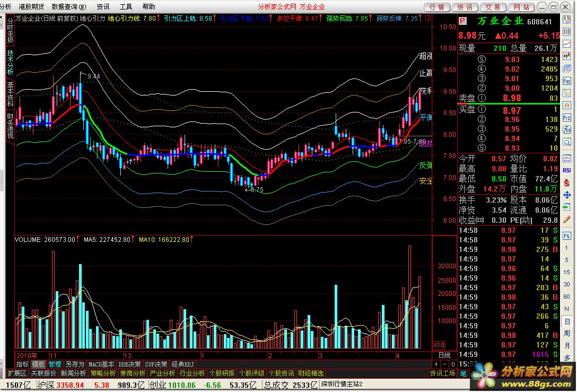This screenshot has width=577, height=392.
Task: Click the F12 trading icon
Action: [x=567, y=117]
